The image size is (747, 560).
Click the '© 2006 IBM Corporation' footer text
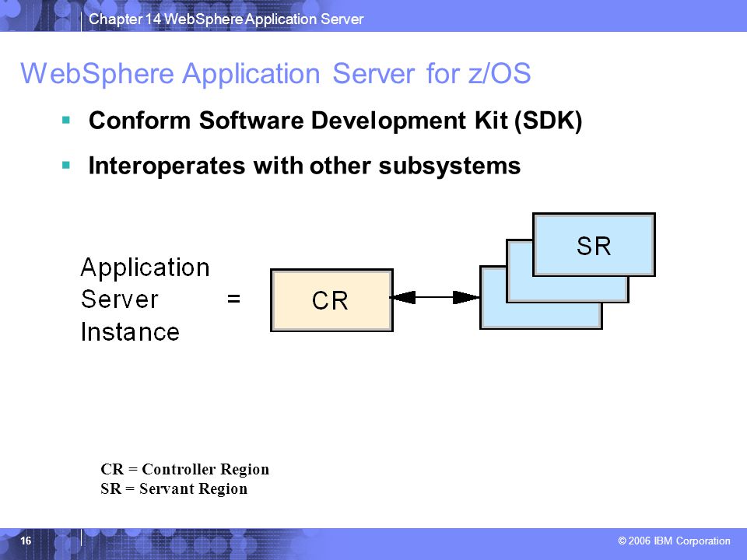[x=674, y=541]
